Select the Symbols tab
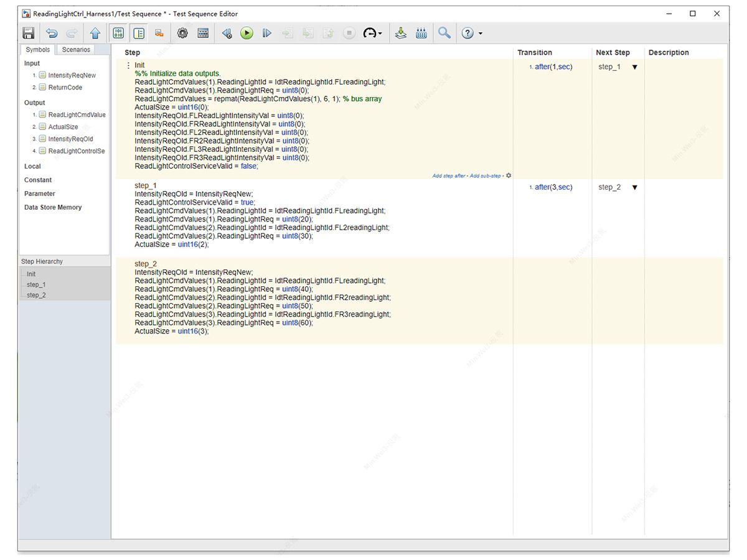Screen dimensions: 747x560 point(37,49)
